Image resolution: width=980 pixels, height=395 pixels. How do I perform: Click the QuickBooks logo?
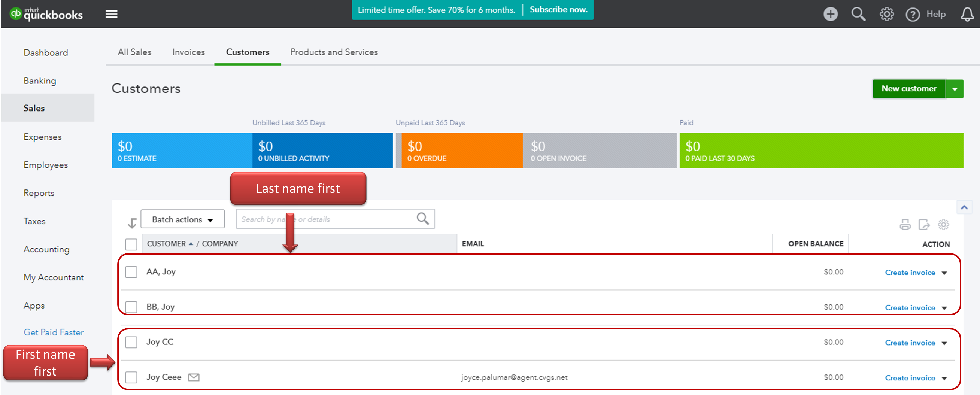46,14
